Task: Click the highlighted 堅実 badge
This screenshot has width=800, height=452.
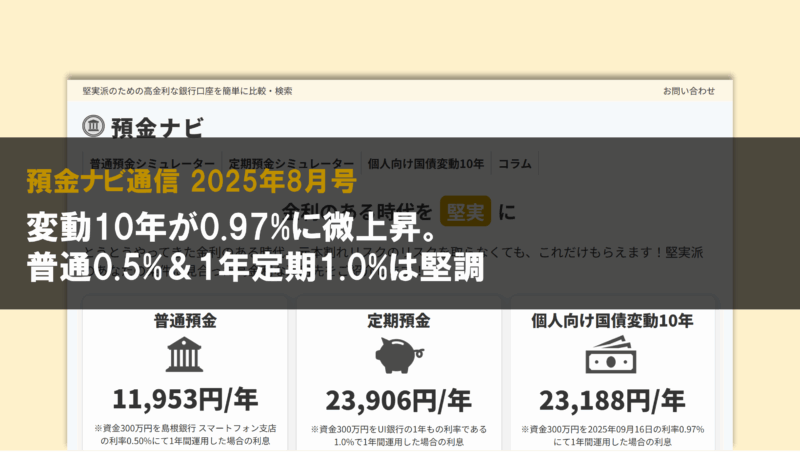Action: [x=466, y=211]
